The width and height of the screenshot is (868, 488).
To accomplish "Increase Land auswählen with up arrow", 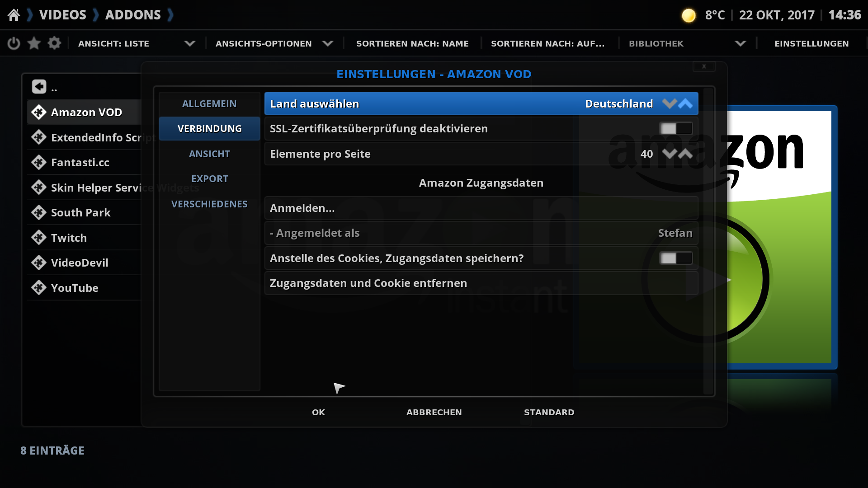I will (x=685, y=103).
